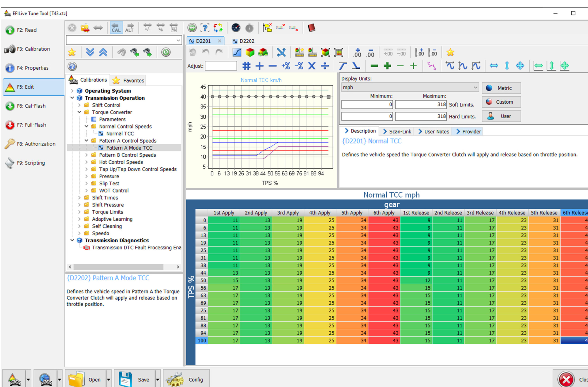Click the Config button

pyautogui.click(x=186, y=379)
